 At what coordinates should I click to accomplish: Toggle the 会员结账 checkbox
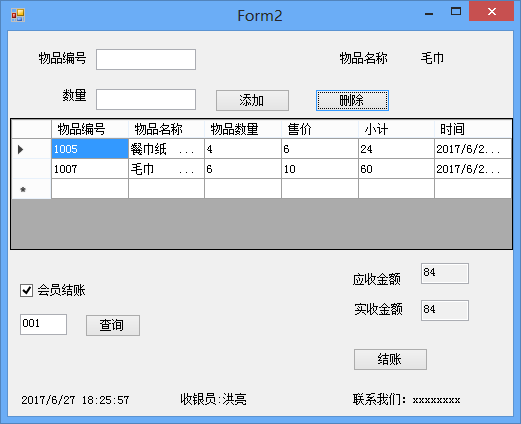pos(26,290)
